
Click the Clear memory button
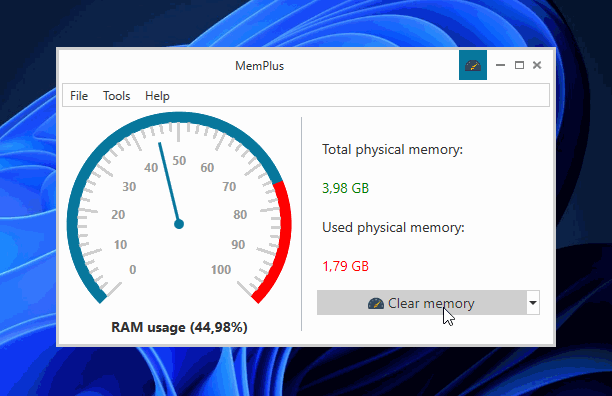(x=422, y=303)
